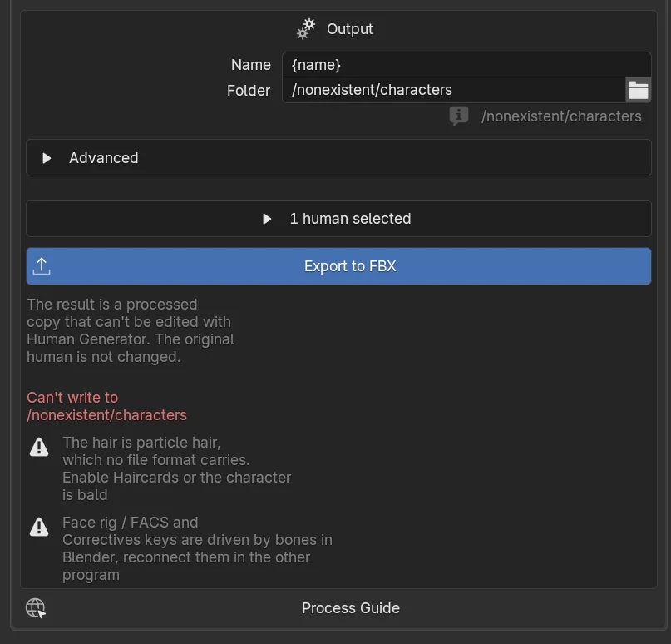The width and height of the screenshot is (671, 644).
Task: Click the particle hair warning text
Action: [177, 468]
